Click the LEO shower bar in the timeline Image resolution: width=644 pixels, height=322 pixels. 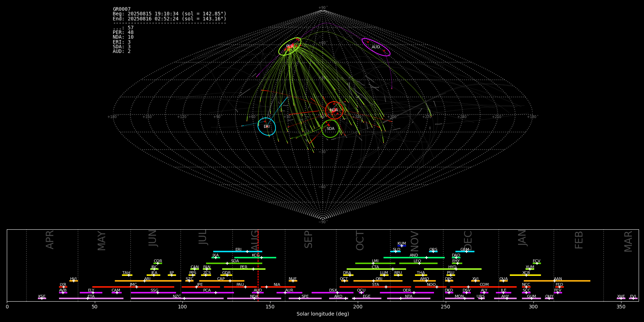click(x=418, y=263)
